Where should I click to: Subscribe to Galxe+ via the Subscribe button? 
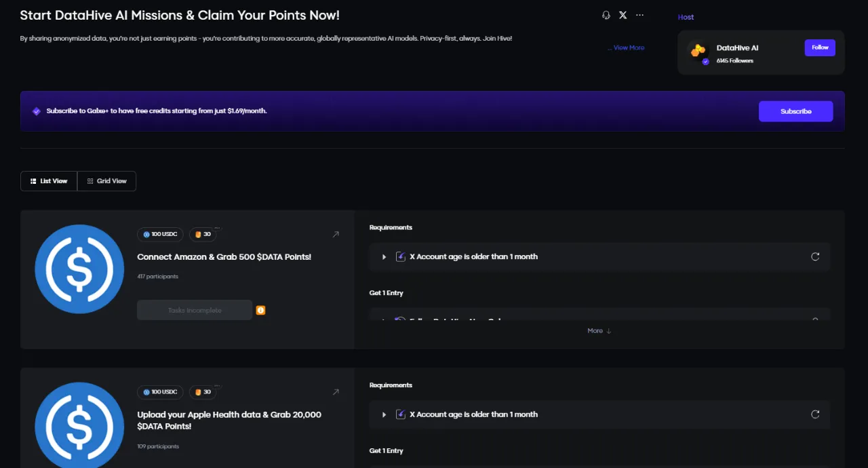(x=795, y=111)
